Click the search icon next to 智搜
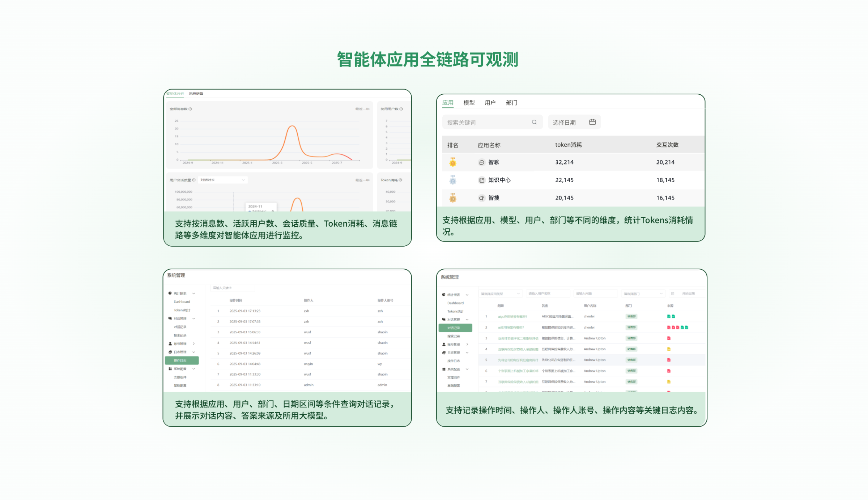The height and width of the screenshot is (500, 868). coord(481,198)
